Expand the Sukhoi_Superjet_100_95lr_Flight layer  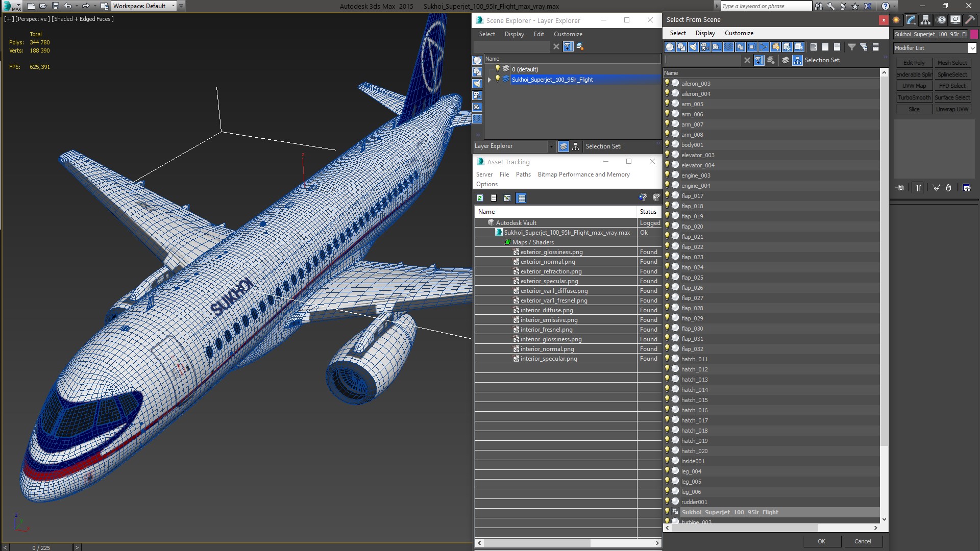tap(489, 80)
